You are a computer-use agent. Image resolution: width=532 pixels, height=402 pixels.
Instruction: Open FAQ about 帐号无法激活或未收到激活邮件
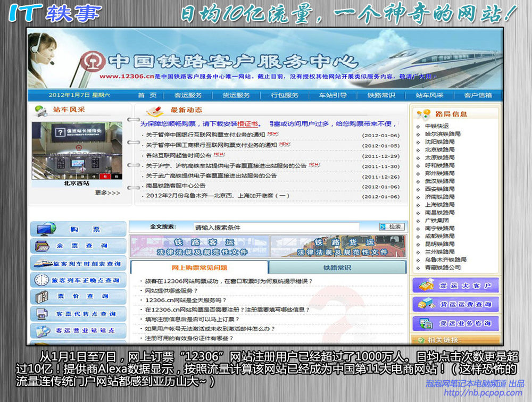pos(210,329)
